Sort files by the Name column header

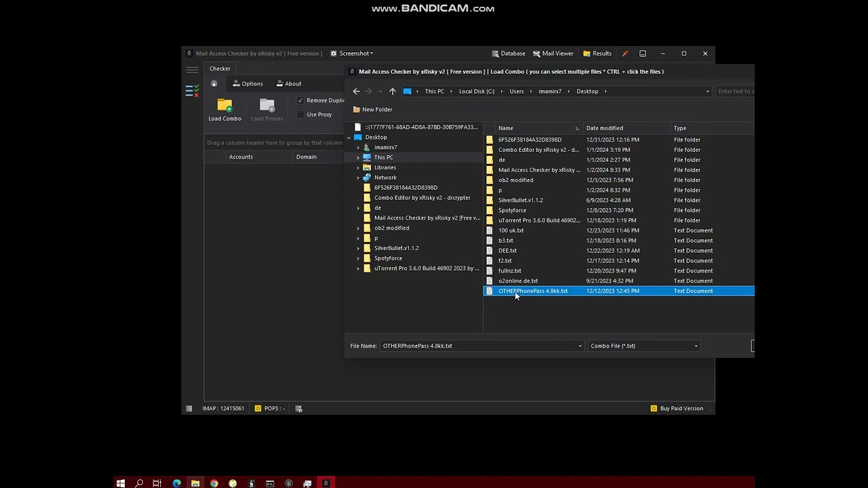coord(539,128)
